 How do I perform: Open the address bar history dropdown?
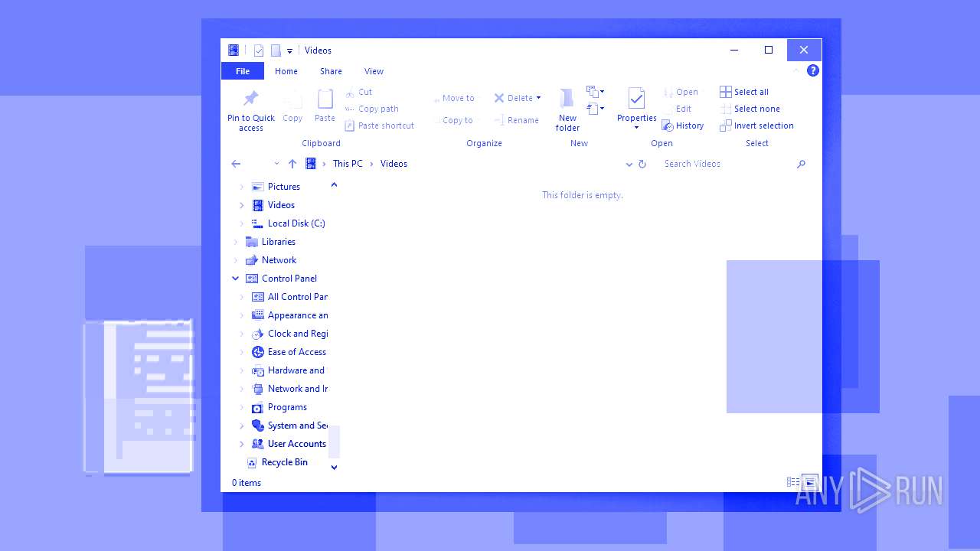pos(629,164)
